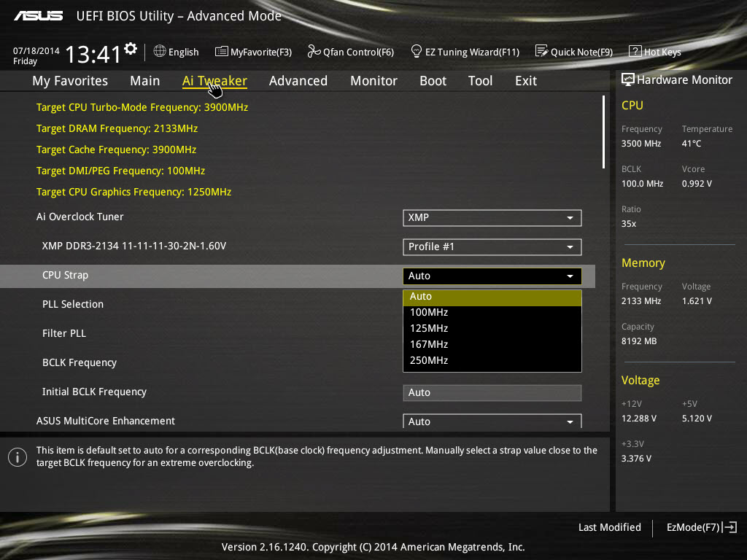Click CPU ratio value 35x
747x560 pixels.
tap(628, 224)
